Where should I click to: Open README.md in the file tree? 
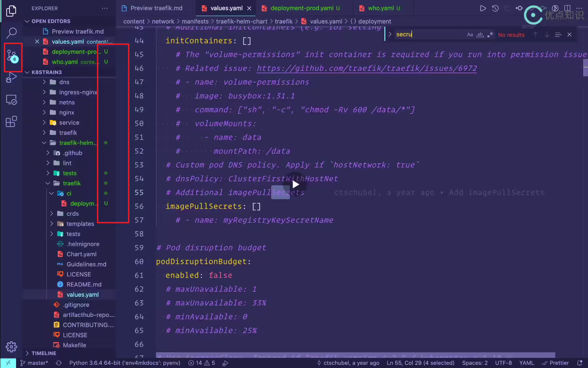[84, 285]
